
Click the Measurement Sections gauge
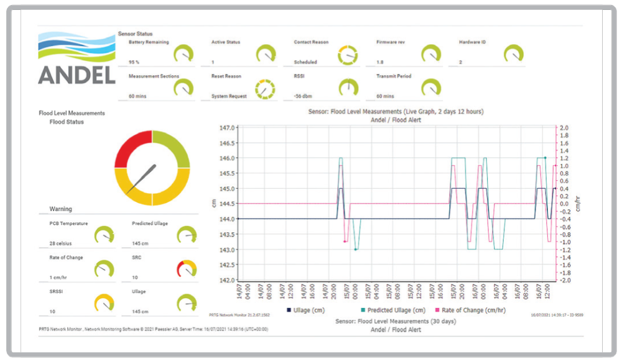click(183, 88)
